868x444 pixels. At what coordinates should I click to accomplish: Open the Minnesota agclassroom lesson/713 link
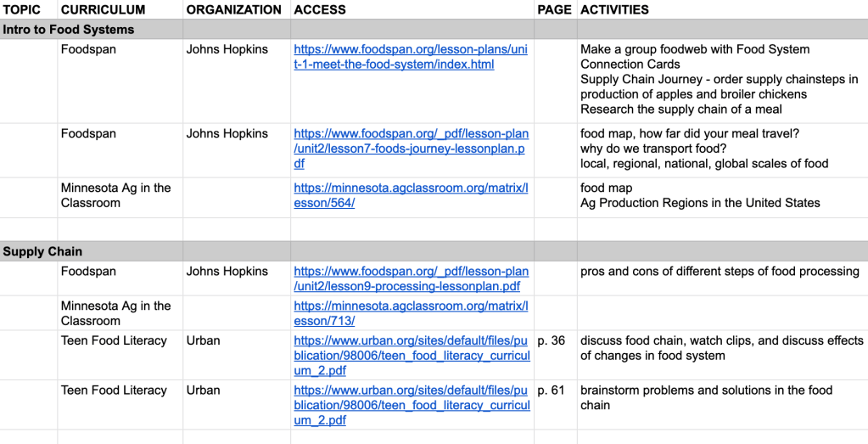[411, 313]
